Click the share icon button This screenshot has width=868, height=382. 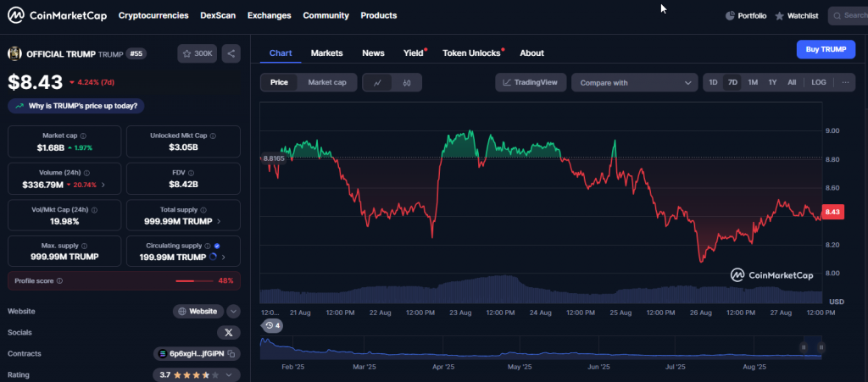point(231,53)
